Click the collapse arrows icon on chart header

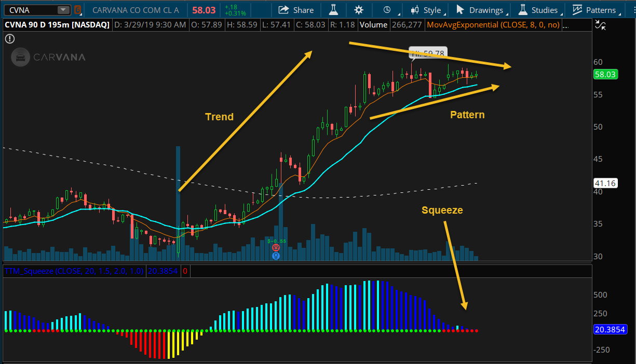[x=601, y=24]
